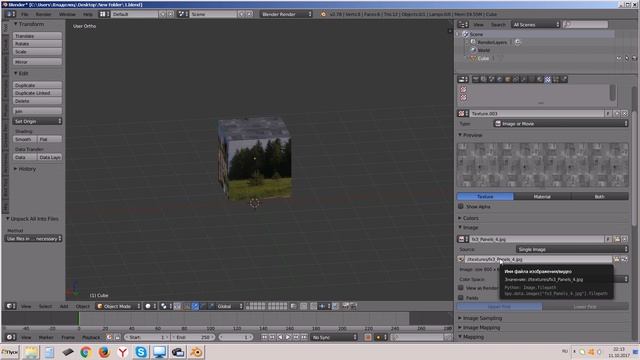Launch Blender from the Windows taskbar
The width and height of the screenshot is (640, 360).
(x=196, y=352)
